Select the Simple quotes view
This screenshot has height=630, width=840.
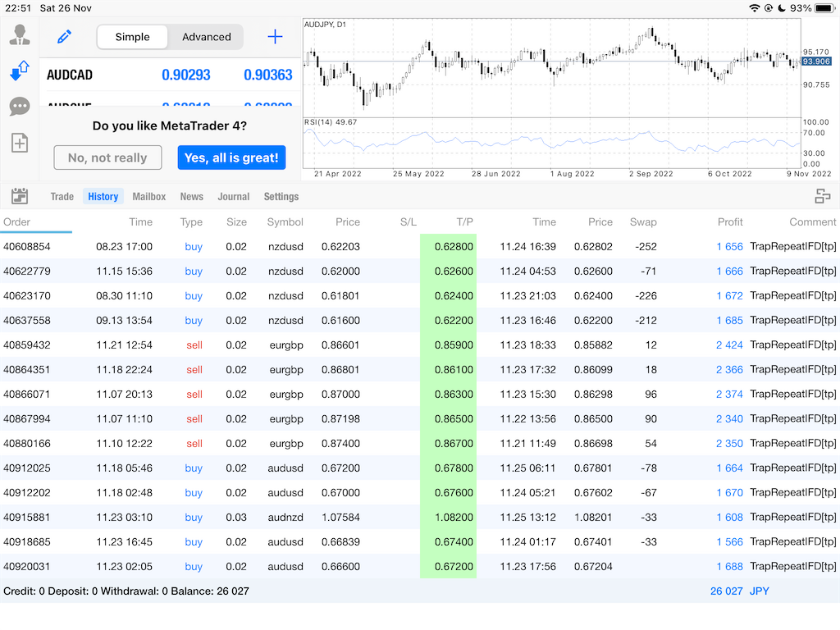(132, 37)
